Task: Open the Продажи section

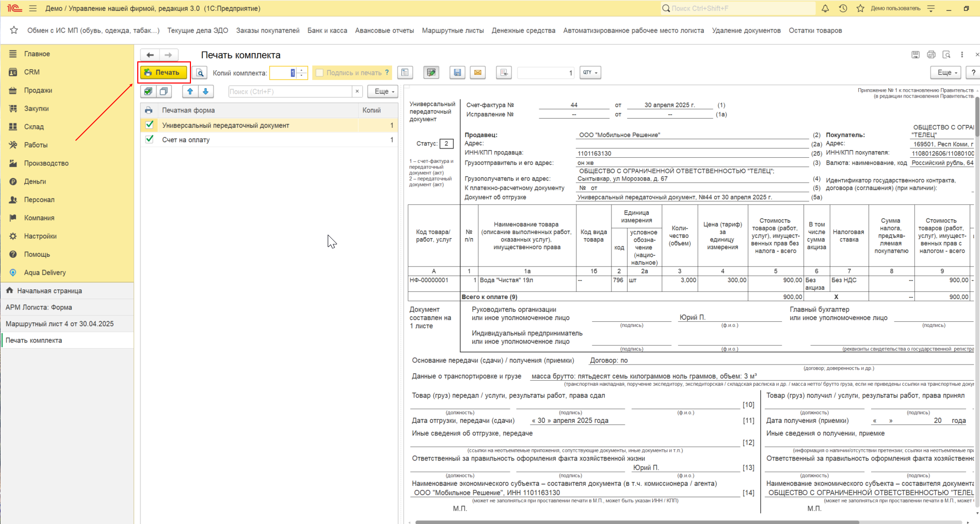Action: (x=67, y=90)
